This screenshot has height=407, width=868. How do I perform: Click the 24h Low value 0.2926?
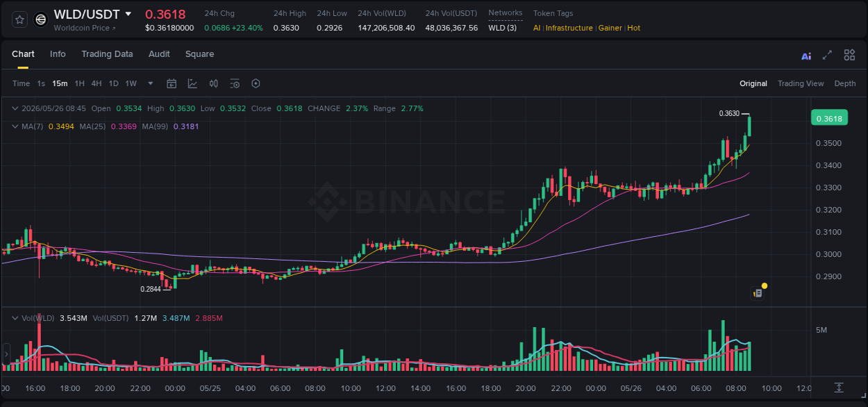coord(330,28)
